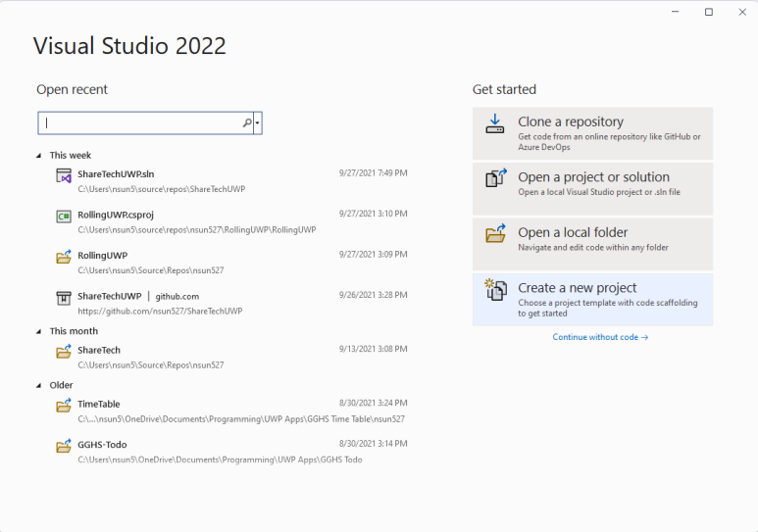Open the search options dropdown arrow
Viewport: 758px width, 532px height.
(x=258, y=123)
